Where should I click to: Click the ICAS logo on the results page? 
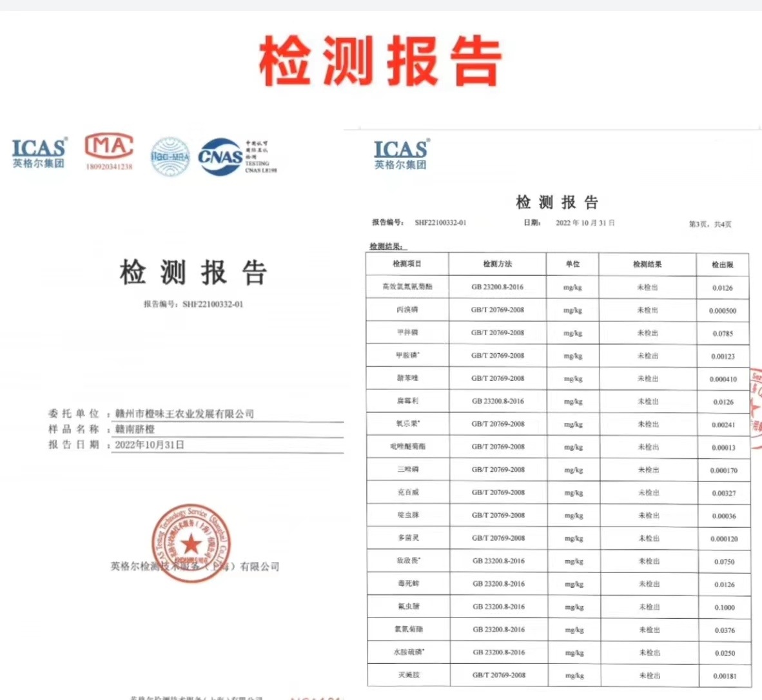(x=401, y=155)
